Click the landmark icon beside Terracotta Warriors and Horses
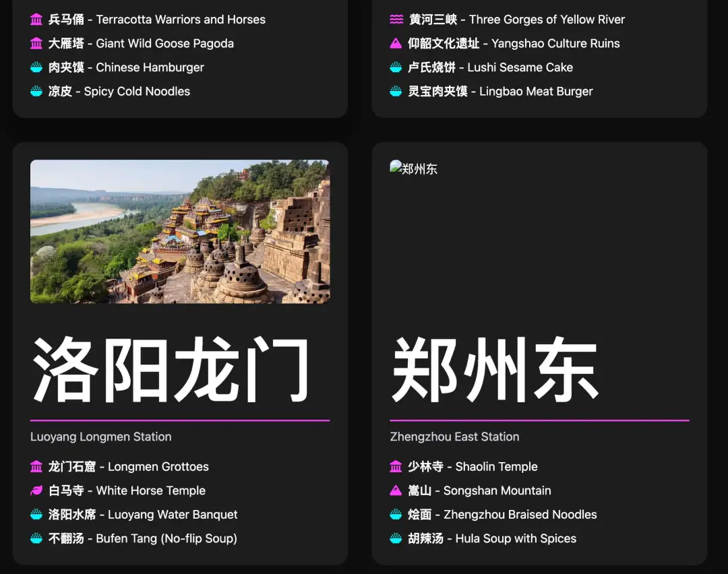Screen dimensions: 728x574 (x=36, y=20)
